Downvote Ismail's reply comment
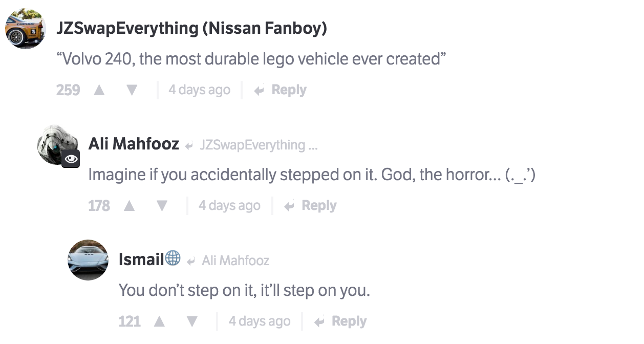Screen dimensions: 644x344 192,321
